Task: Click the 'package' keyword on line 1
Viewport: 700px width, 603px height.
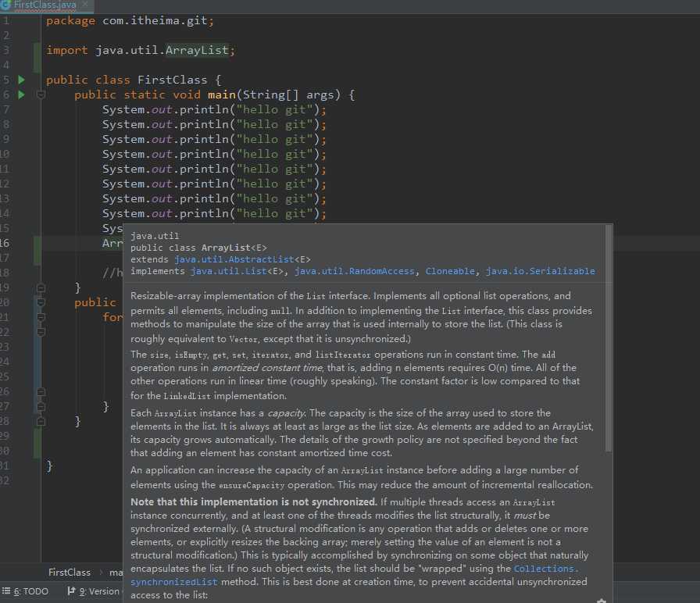Action: click(x=70, y=21)
